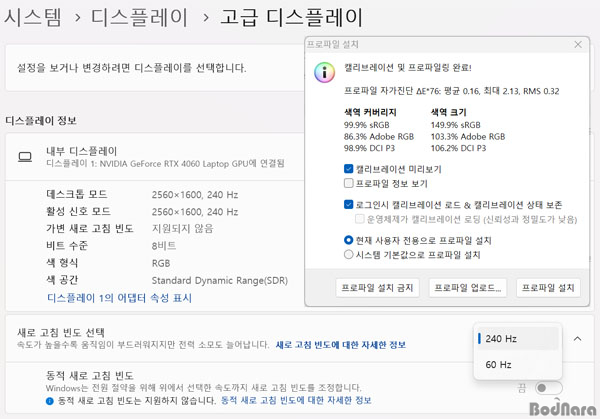Click the Install profile button
This screenshot has height=419, width=600.
point(548,288)
